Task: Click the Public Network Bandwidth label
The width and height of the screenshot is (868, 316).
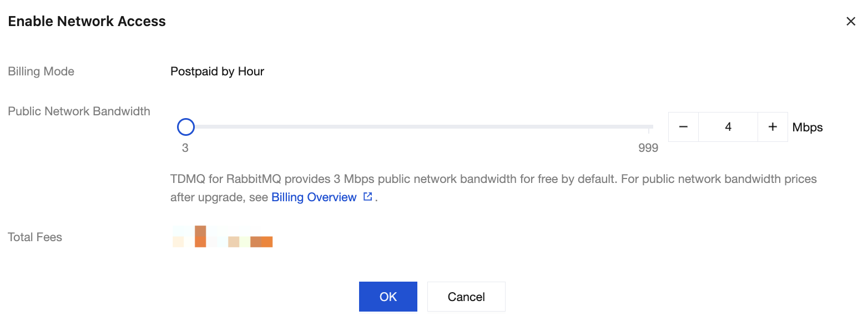Action: pos(79,111)
